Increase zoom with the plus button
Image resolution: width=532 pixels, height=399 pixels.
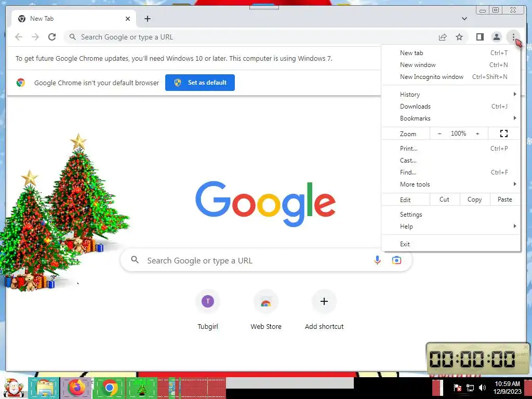coord(477,134)
